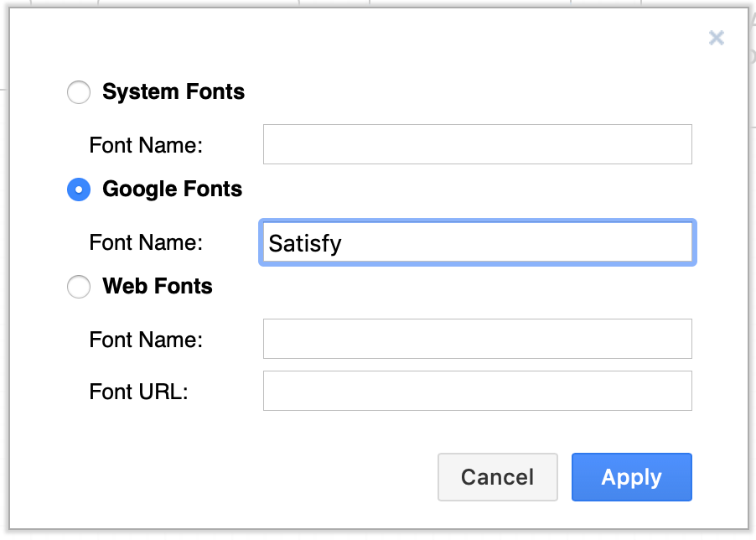Close the font dialog with the X icon
The image size is (756, 540).
(717, 38)
